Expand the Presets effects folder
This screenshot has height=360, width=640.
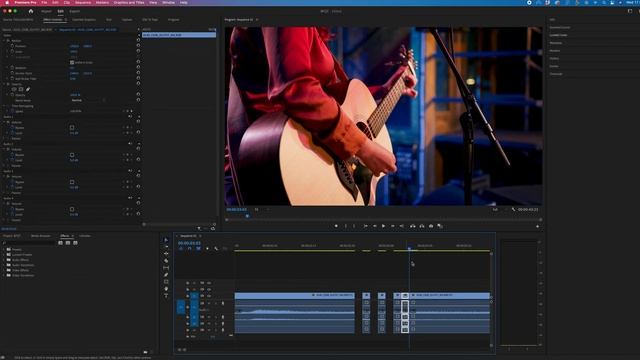[x=4, y=249]
